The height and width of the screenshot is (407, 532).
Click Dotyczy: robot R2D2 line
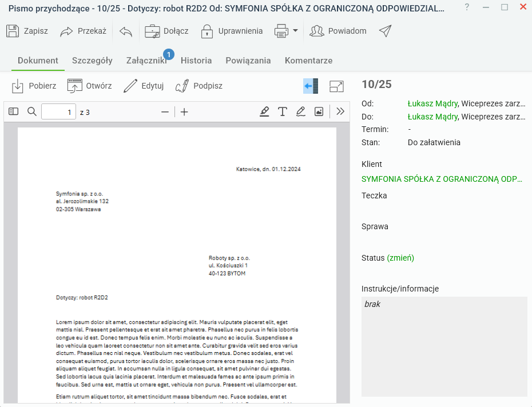tap(82, 297)
